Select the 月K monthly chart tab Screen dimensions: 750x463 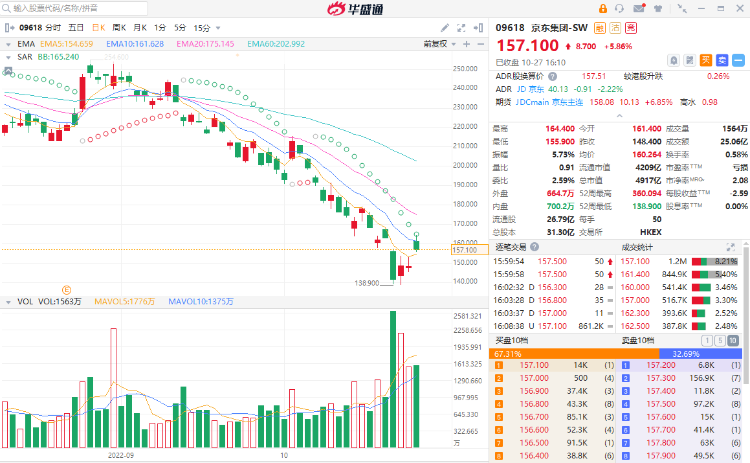tap(140, 28)
